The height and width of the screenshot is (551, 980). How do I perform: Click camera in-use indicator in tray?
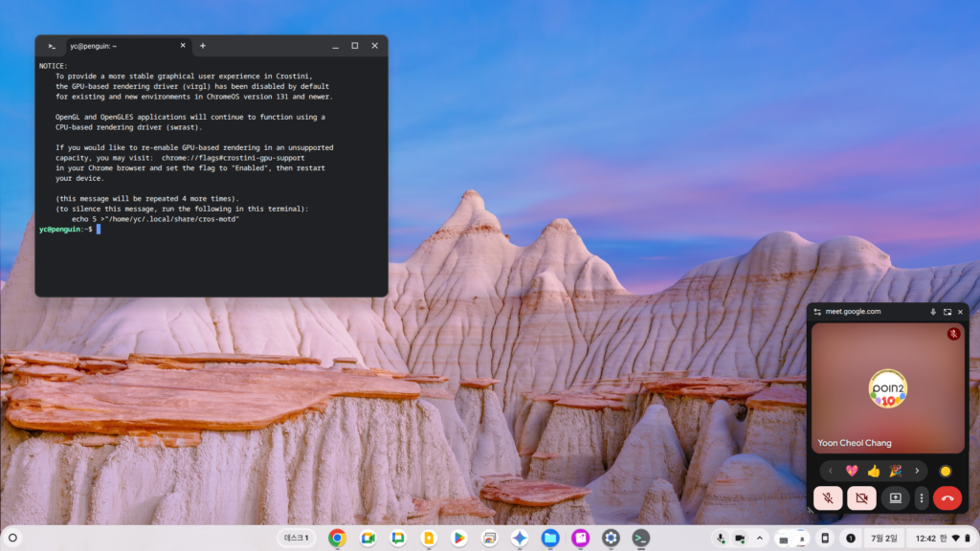(x=740, y=538)
